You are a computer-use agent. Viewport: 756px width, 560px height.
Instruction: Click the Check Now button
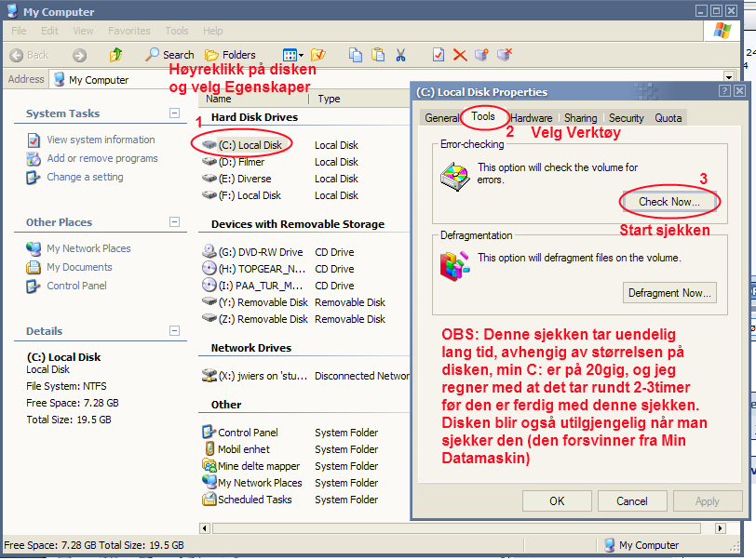pos(669,202)
